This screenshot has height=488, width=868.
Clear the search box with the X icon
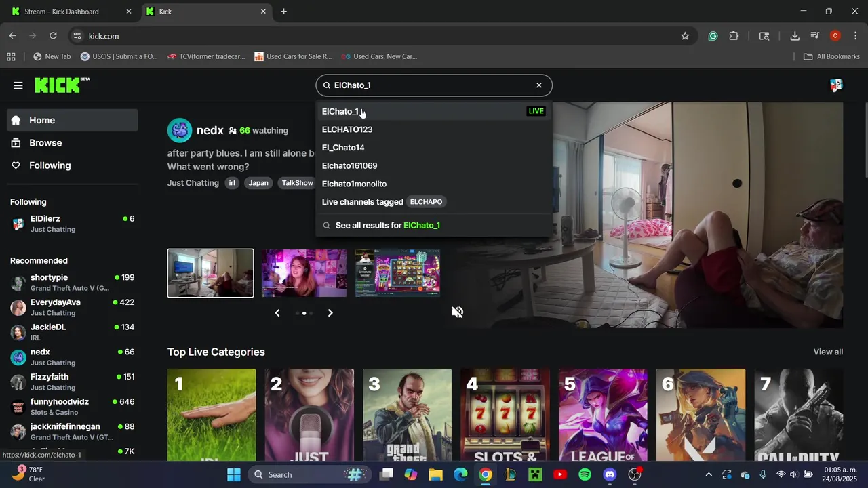539,85
